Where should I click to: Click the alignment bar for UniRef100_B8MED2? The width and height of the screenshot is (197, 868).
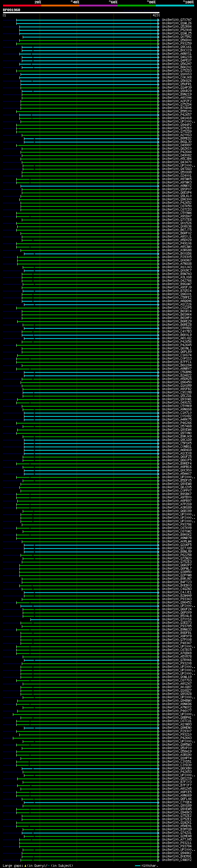pyautogui.click(x=92, y=139)
